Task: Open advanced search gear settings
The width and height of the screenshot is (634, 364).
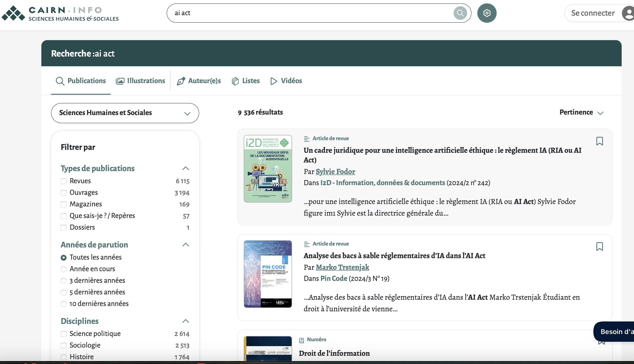Action: [487, 13]
